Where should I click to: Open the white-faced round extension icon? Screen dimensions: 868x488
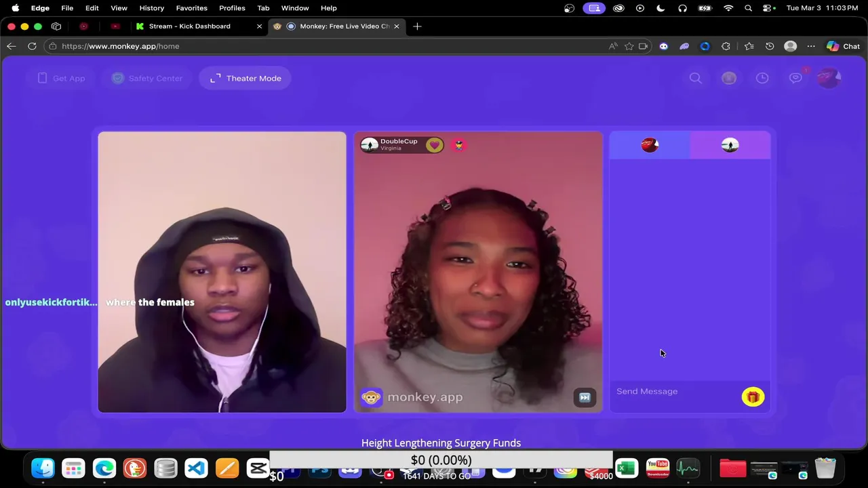tap(664, 46)
